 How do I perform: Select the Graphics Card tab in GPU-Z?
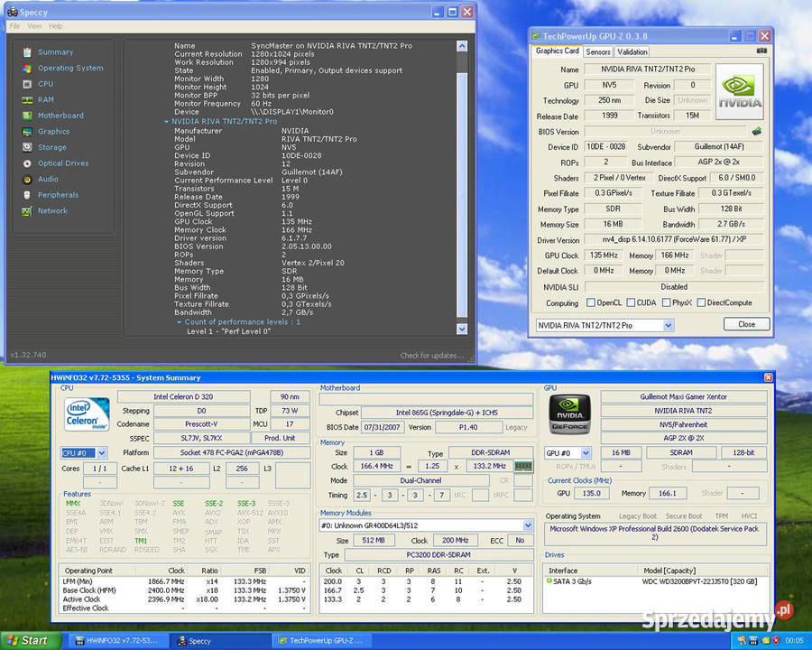tap(558, 51)
